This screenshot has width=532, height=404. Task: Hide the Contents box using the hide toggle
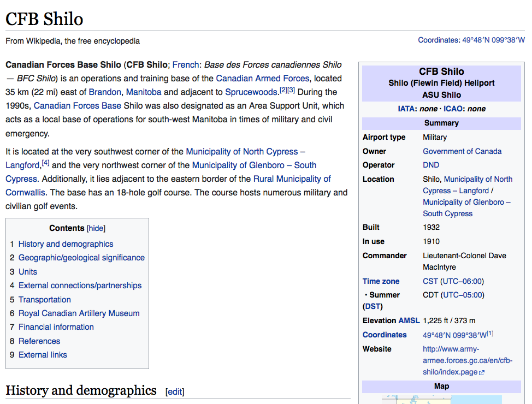(96, 228)
